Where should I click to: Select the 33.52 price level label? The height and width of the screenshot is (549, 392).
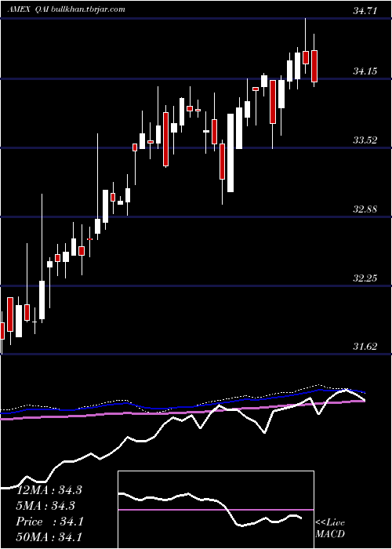point(365,140)
